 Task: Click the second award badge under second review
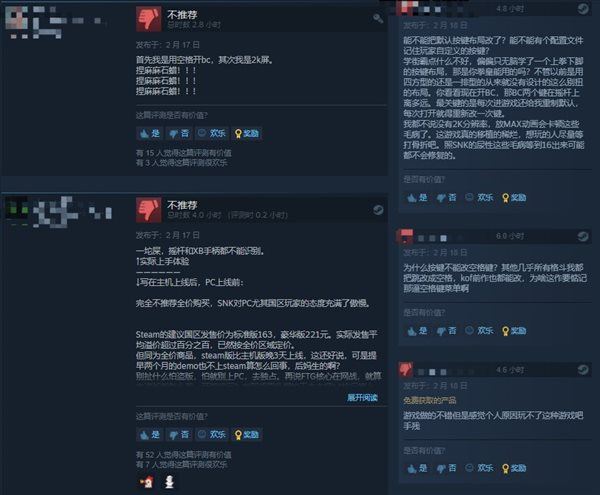169,482
